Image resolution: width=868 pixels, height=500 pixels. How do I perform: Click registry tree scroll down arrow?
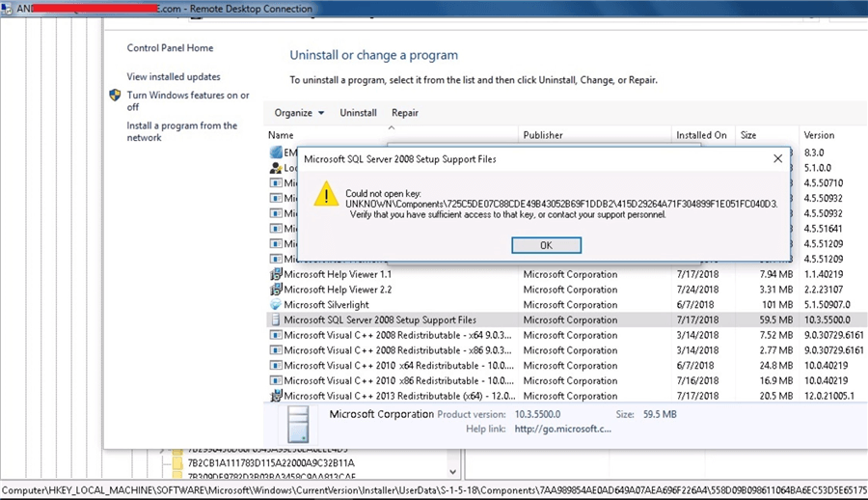[453, 472]
